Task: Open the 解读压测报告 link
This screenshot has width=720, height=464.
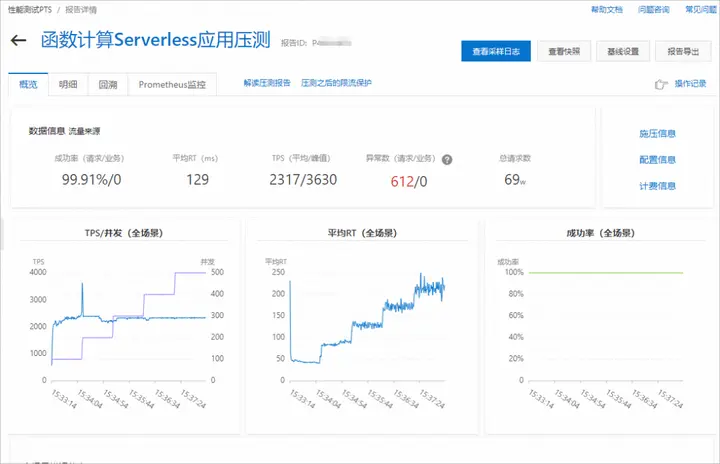Action: coord(267,83)
